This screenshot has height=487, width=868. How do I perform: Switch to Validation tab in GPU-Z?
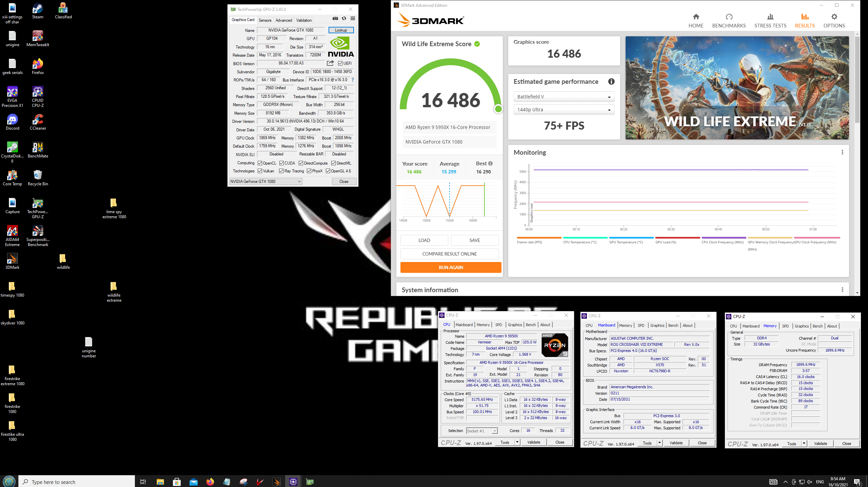click(304, 20)
